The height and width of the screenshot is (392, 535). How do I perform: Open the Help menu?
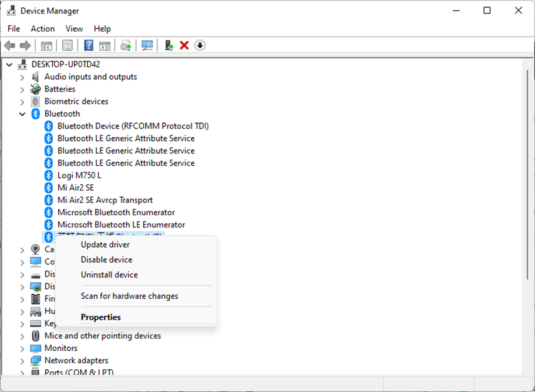(x=102, y=29)
